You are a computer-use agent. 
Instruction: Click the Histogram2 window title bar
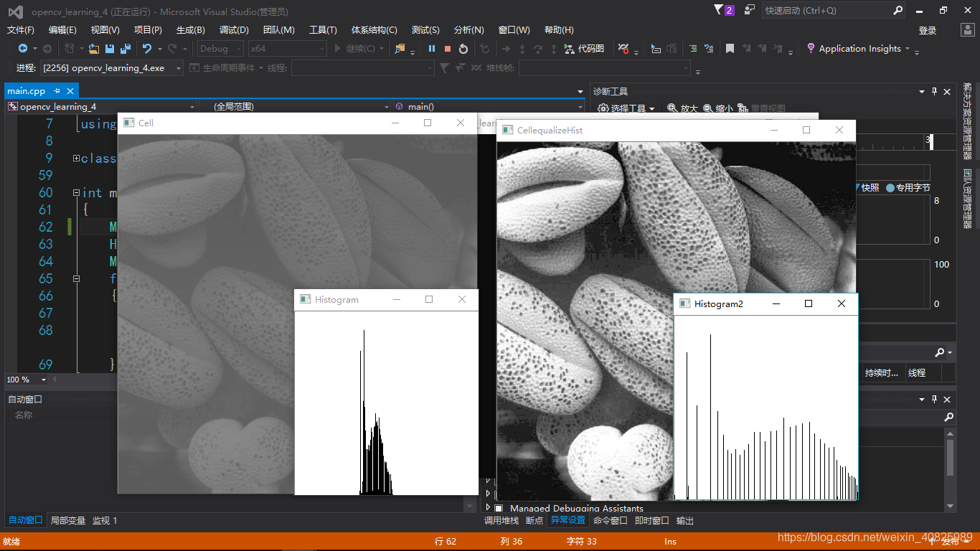tap(765, 303)
